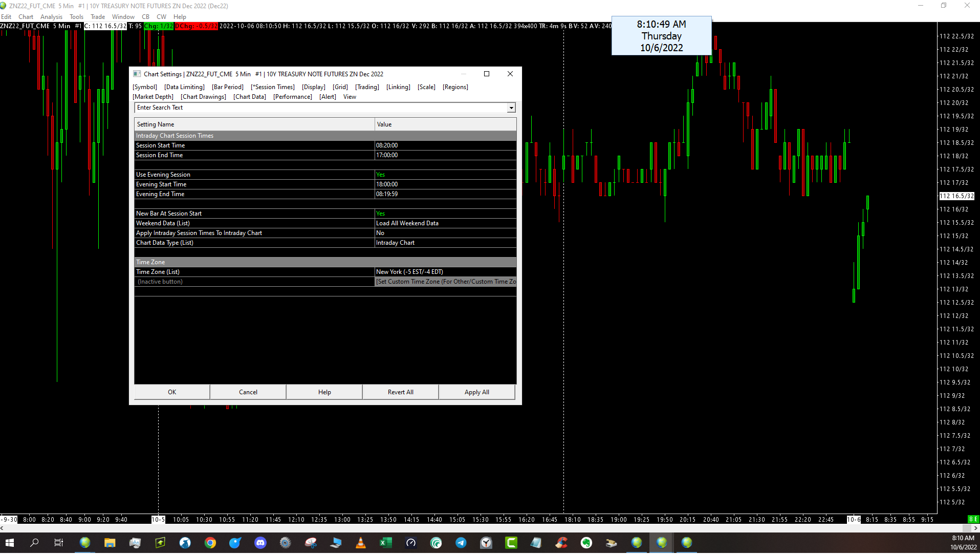
Task: Open the Trade menu
Action: click(x=98, y=17)
